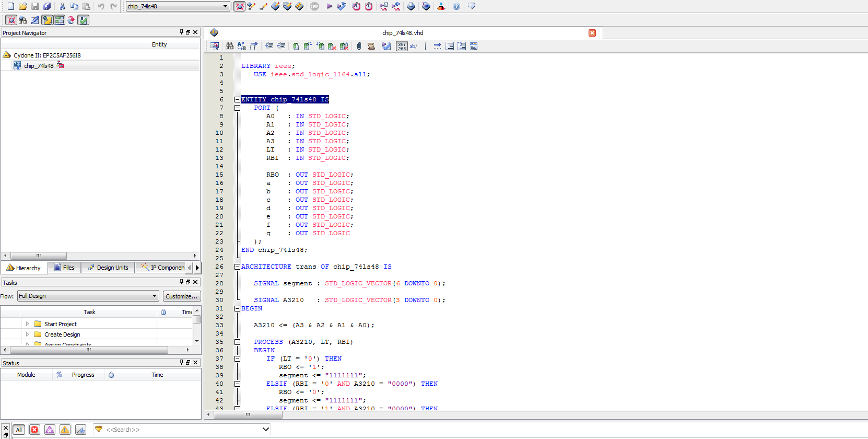
Task: Expand the Start Project task
Action: (27, 324)
